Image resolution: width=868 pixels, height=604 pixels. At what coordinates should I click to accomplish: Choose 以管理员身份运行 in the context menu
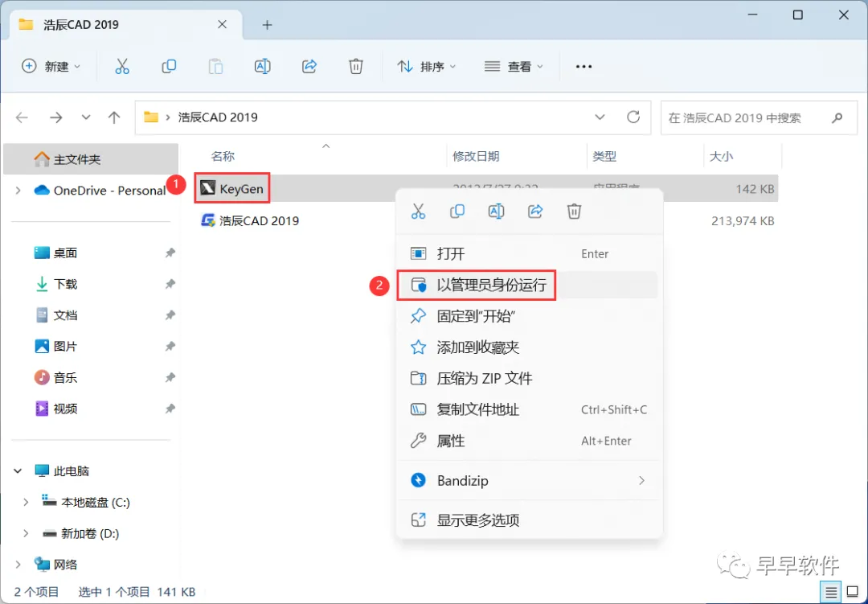529,285
